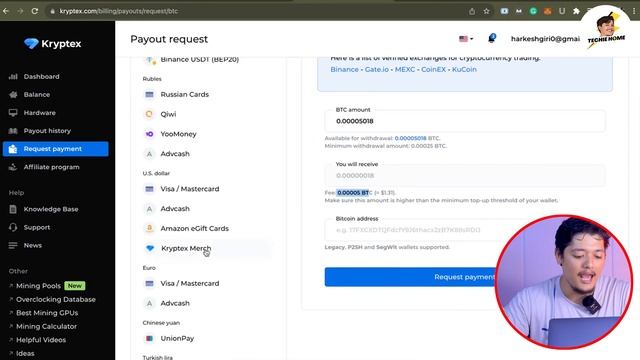Select Request payment in sidebar
Screen dimensions: 640x360
pyautogui.click(x=56, y=149)
